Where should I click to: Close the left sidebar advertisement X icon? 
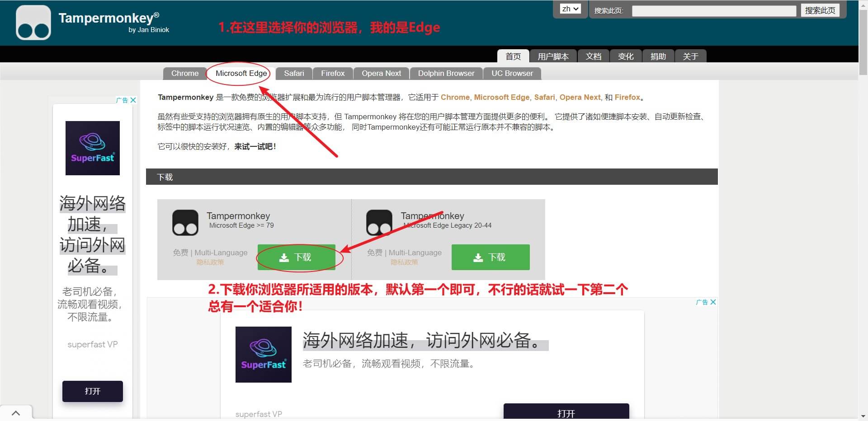133,100
